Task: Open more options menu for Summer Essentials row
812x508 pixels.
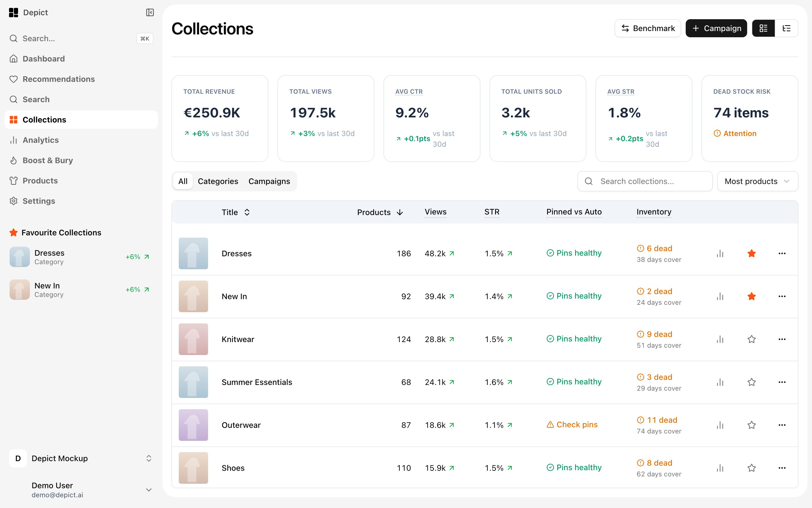Action: (782, 382)
